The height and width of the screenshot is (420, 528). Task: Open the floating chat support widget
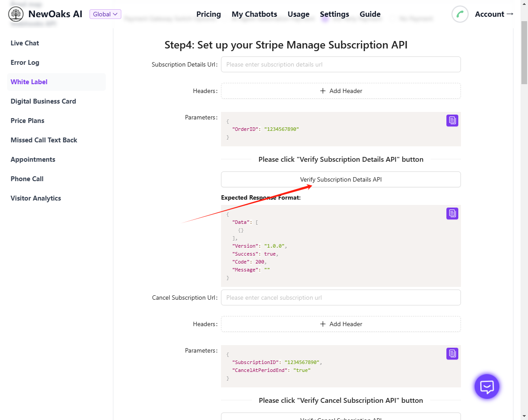point(487,387)
